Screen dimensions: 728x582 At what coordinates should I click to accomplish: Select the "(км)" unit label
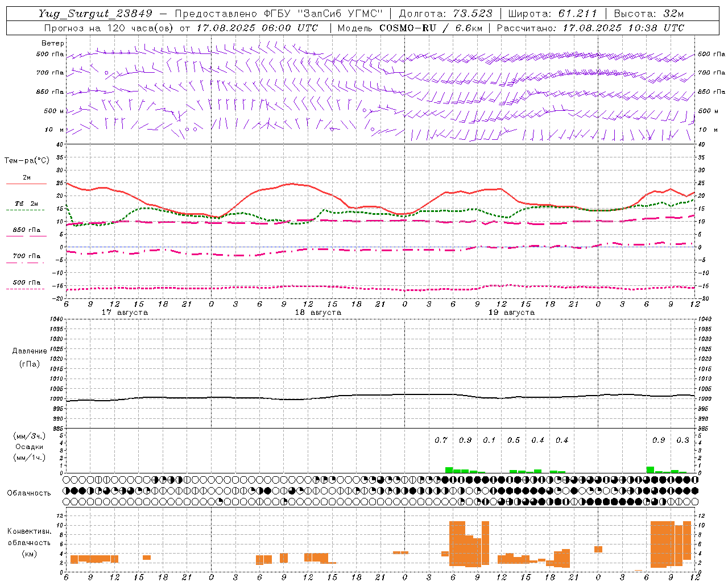[x=30, y=553]
